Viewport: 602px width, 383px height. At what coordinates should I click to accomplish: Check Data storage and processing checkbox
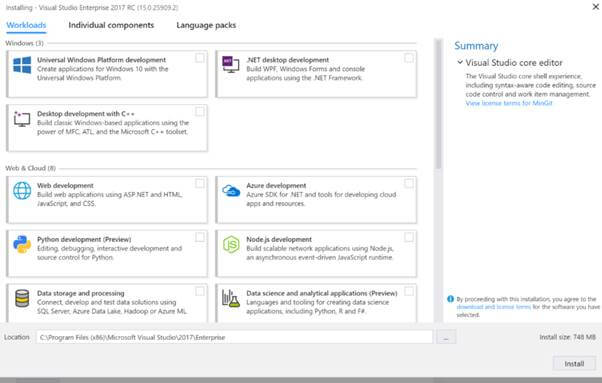click(x=200, y=291)
